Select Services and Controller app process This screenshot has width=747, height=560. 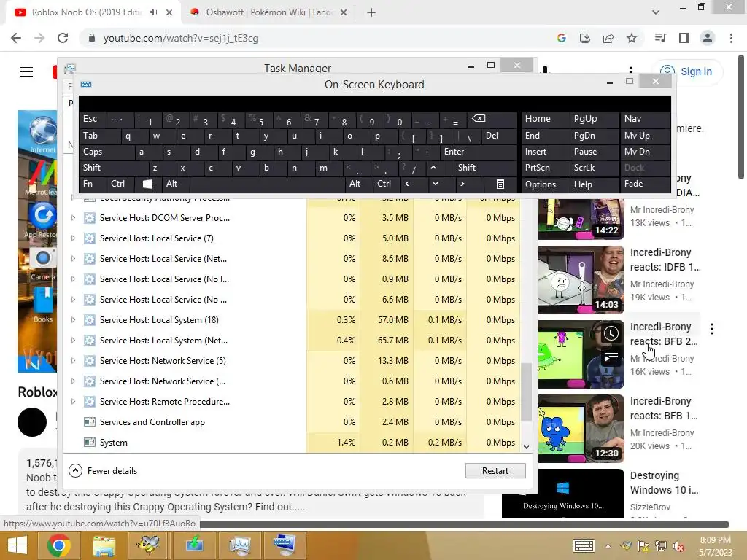pyautogui.click(x=293, y=422)
